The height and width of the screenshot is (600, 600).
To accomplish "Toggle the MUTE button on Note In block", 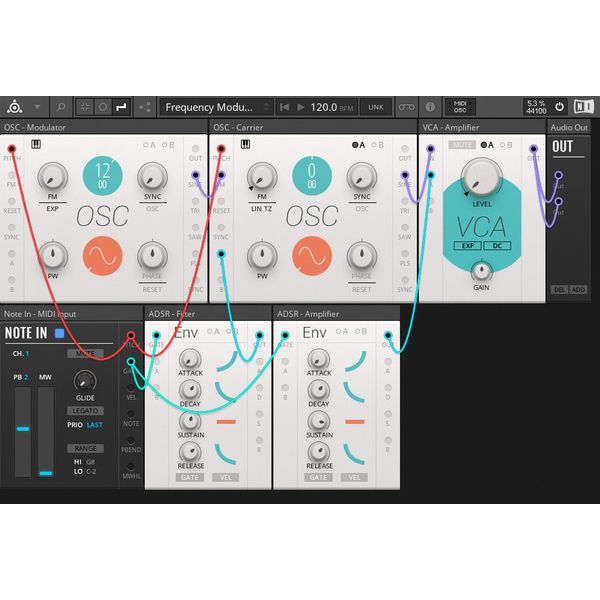I will coord(85,354).
